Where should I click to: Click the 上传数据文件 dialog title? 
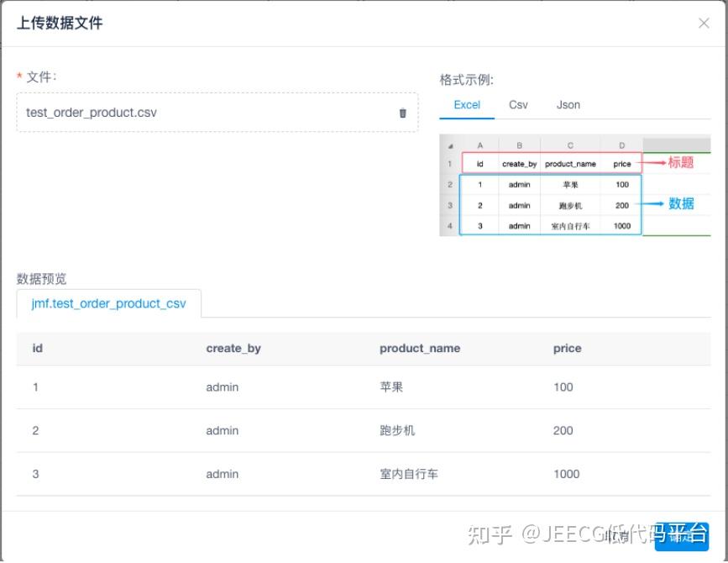(x=60, y=23)
